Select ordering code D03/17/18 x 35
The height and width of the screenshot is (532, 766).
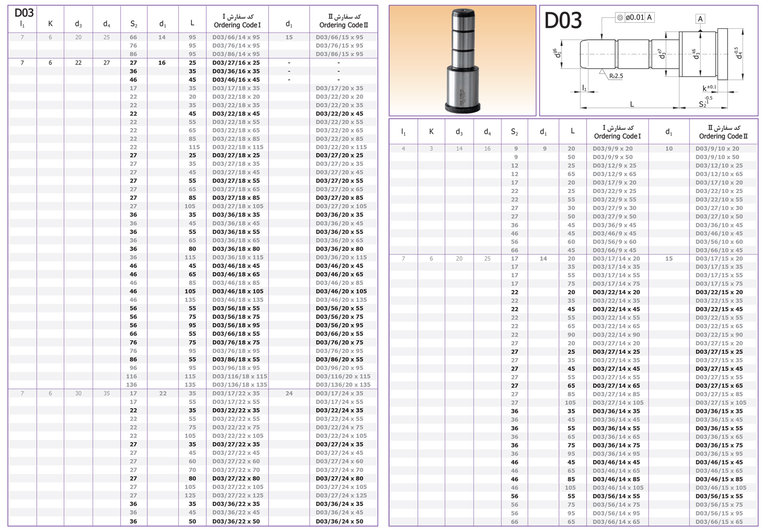[x=236, y=88]
